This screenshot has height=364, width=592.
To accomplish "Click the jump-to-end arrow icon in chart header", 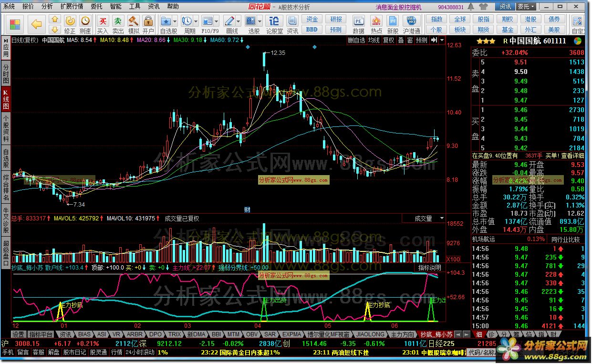I will (434, 40).
